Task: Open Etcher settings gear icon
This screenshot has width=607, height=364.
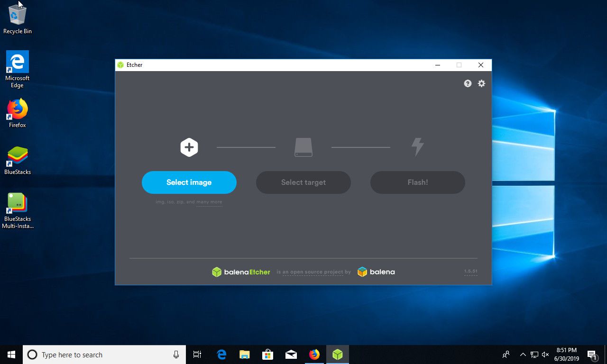Action: [481, 83]
